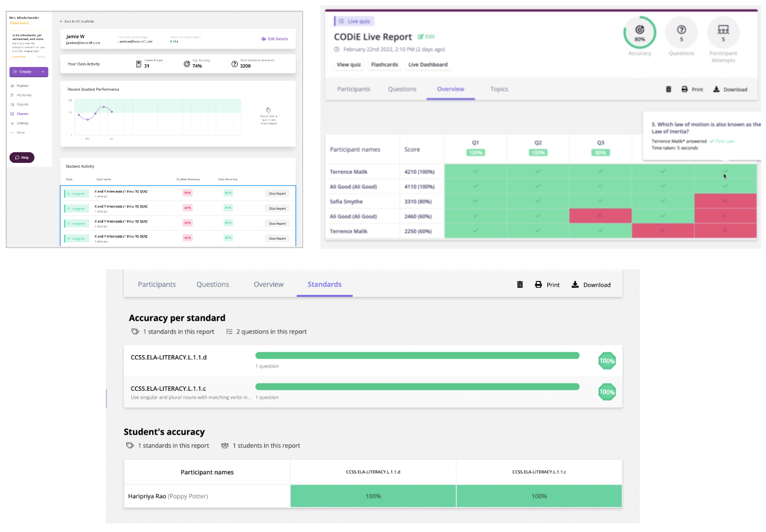The image size is (766, 532).
Task: Open Explore from the left sidebar
Action: coord(22,86)
